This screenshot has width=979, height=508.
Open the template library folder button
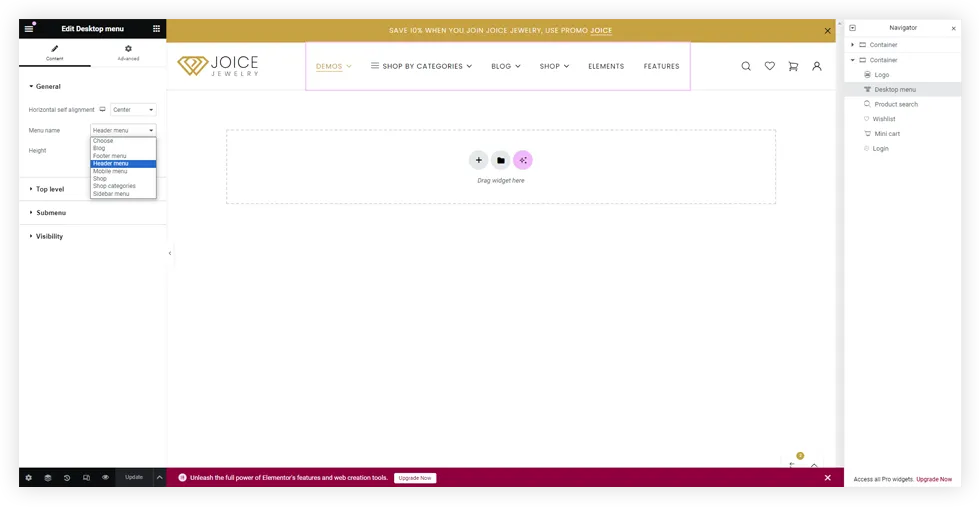click(x=500, y=160)
